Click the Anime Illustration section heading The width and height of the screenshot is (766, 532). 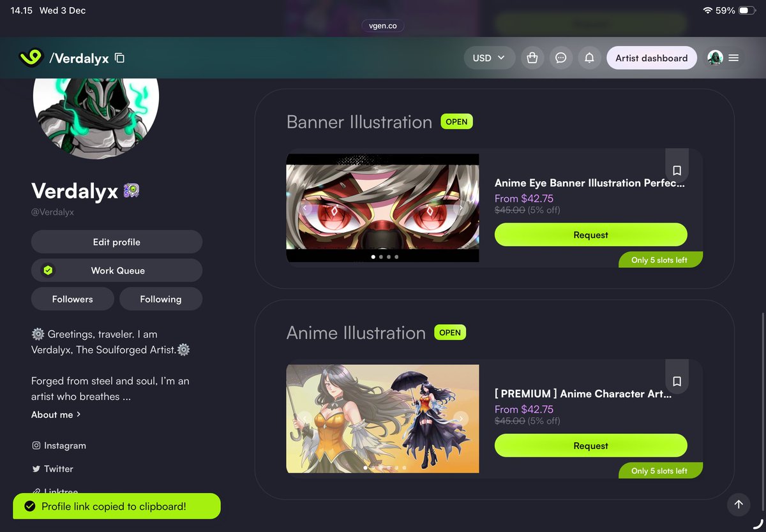[x=356, y=332]
